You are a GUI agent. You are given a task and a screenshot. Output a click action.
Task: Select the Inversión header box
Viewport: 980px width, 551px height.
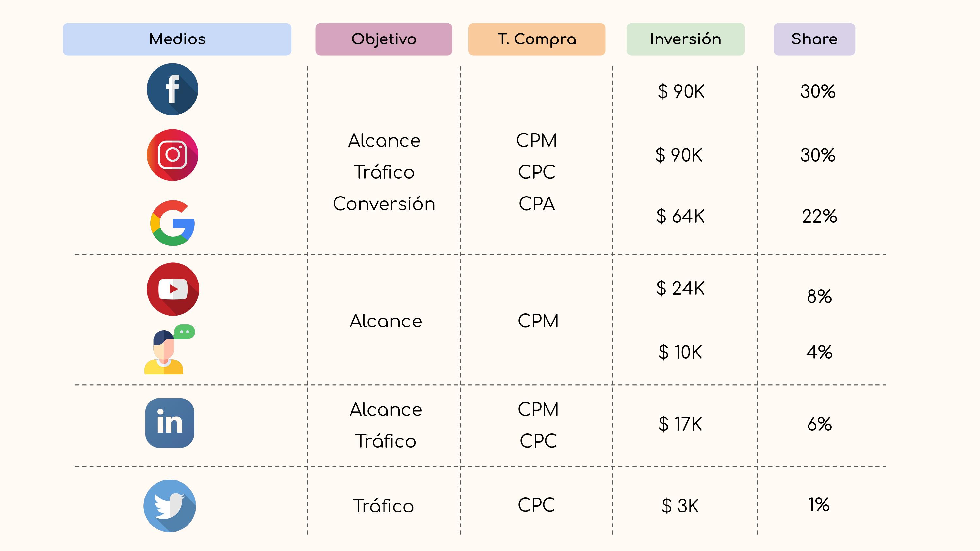coord(686,39)
